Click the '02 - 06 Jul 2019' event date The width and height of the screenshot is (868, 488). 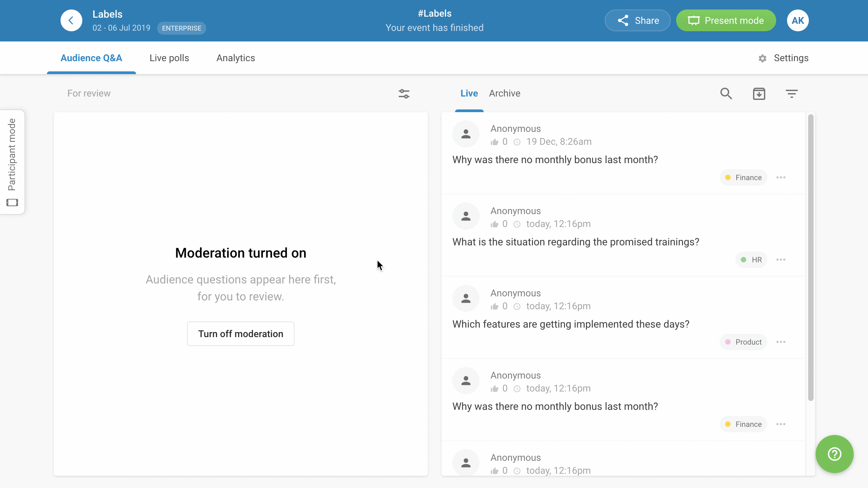tap(121, 28)
